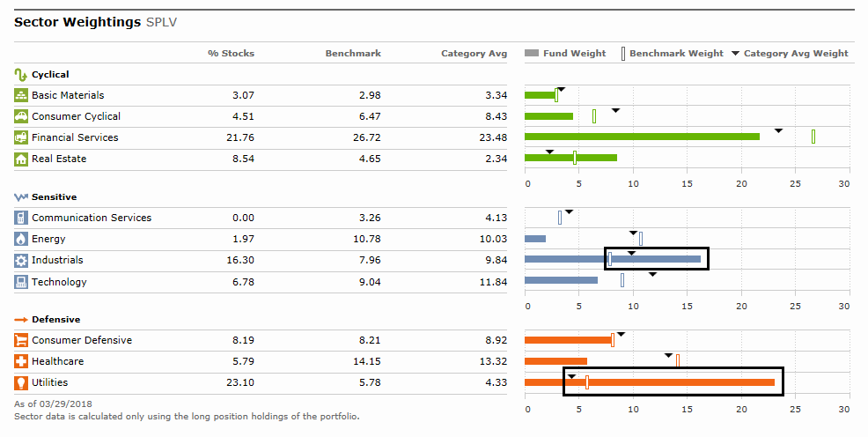Click the Healthcare cross icon
Screen dimensions: 868x437
[x=21, y=361]
